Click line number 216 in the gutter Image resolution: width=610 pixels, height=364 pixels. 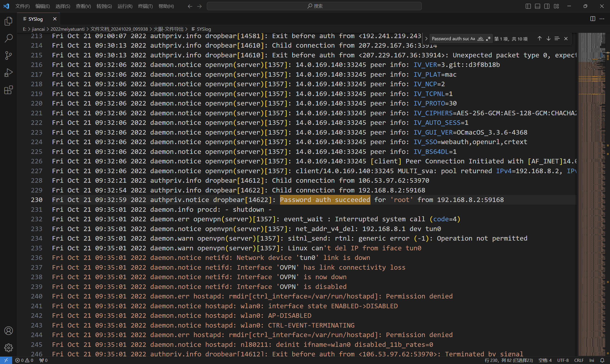pyautogui.click(x=36, y=65)
